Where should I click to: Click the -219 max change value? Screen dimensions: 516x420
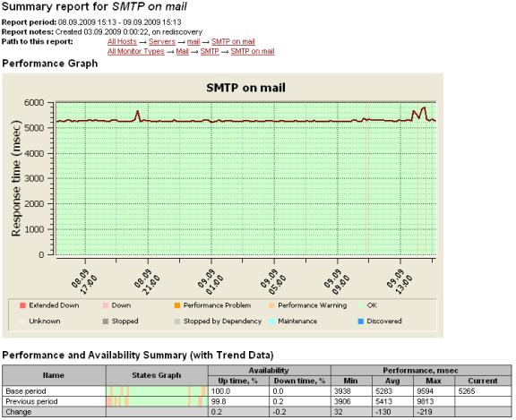(x=425, y=412)
